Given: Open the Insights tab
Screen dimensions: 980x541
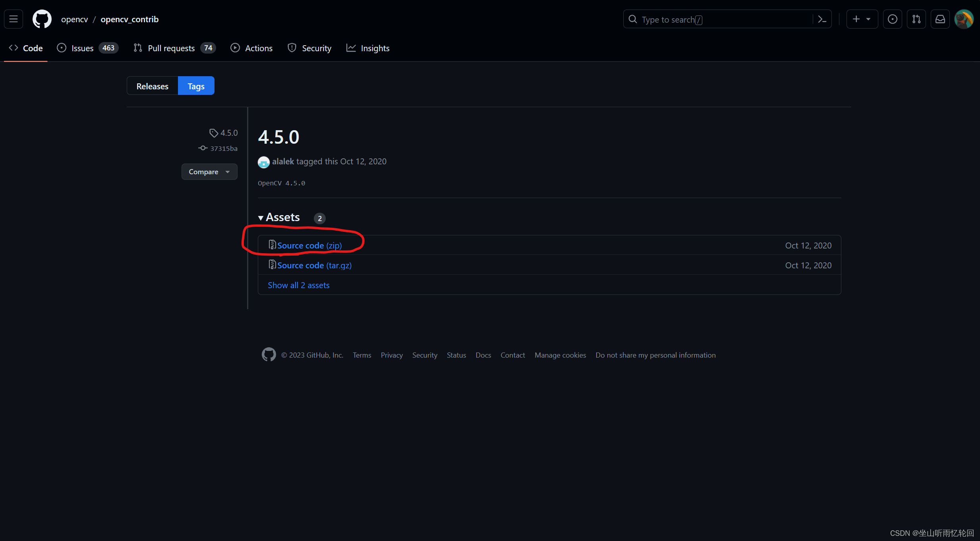Looking at the screenshot, I should tap(368, 48).
